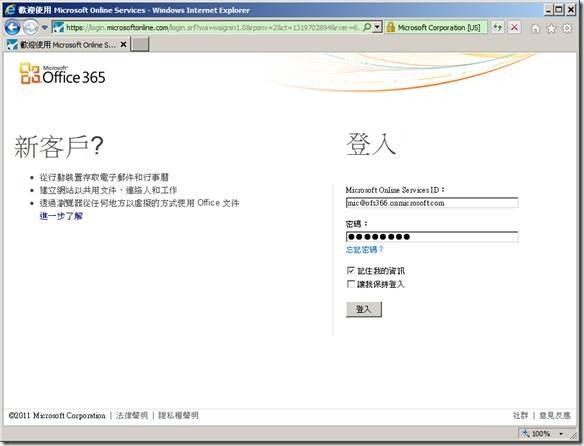Screen dimensions: 584x446
Task: Uncheck the 記住我的資訊 checkbox
Action: (x=350, y=270)
